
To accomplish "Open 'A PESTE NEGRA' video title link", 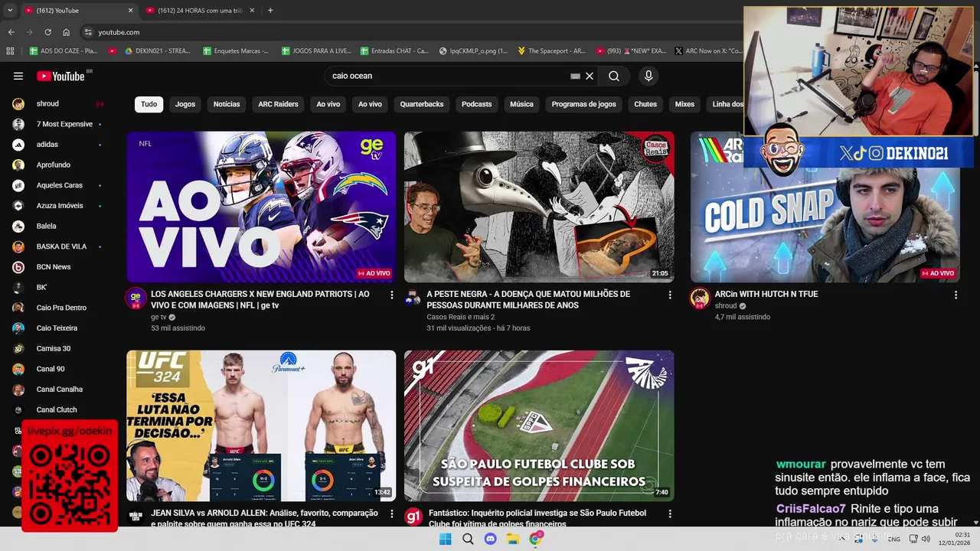I will 528,299.
